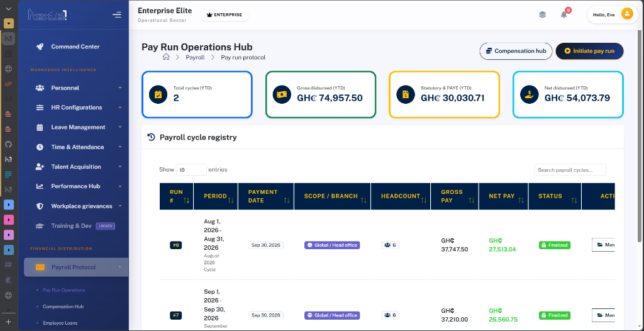644x331 pixels.
Task: Sort table by Run # column
Action: pos(176,196)
